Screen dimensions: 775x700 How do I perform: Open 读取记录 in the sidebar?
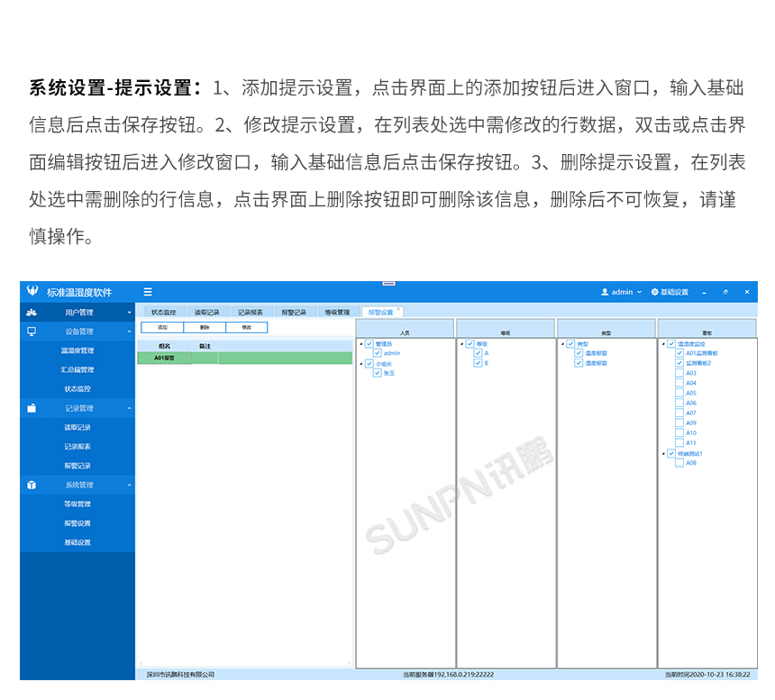(77, 427)
